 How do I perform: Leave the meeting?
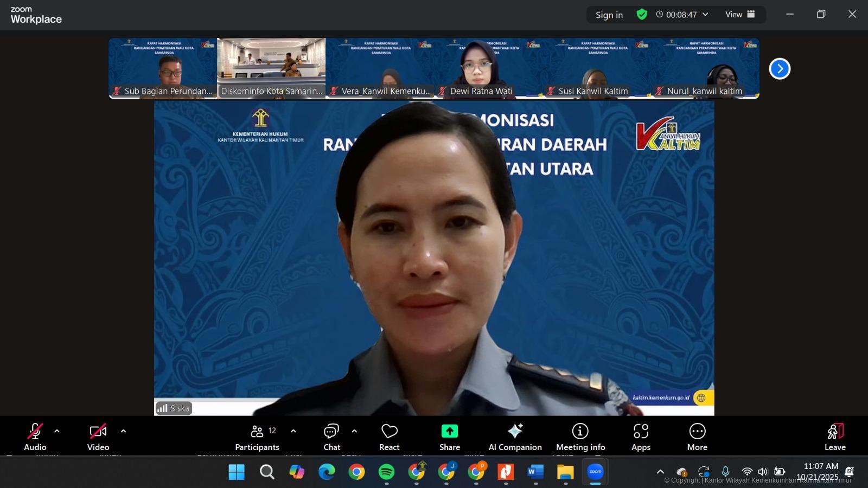pos(835,437)
